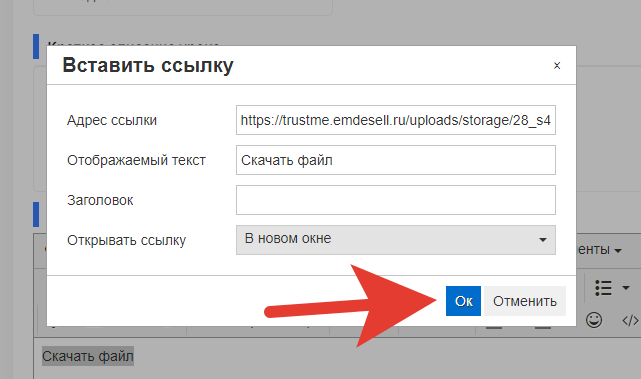Screen dimensions: 641x379
Task: Click the source code icon in the editor toolbar
Action: pos(630,321)
